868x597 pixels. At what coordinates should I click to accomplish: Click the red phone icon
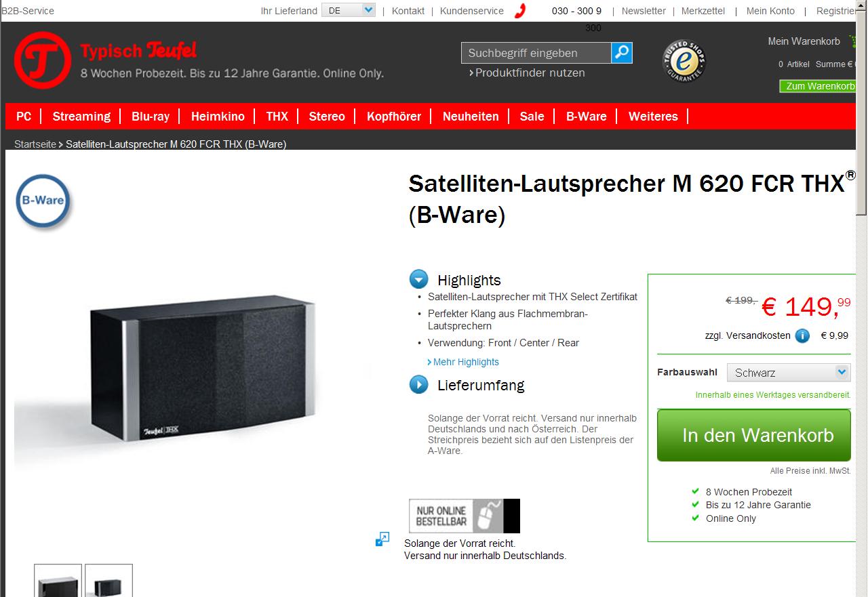tap(520, 11)
